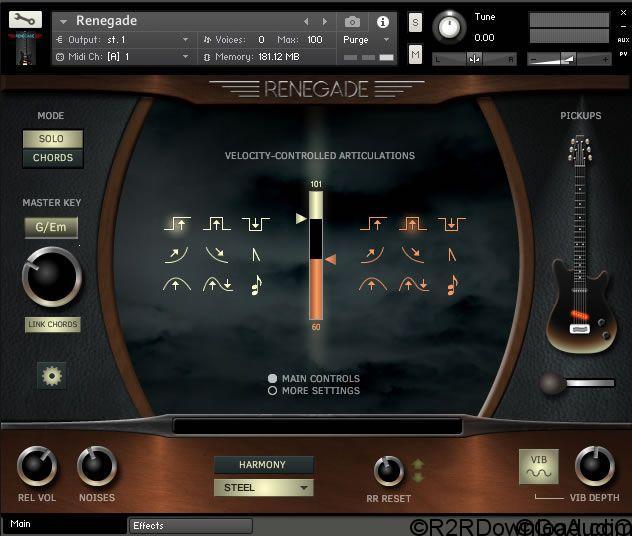Switch to the Effects tab
The image size is (632, 536).
(190, 525)
